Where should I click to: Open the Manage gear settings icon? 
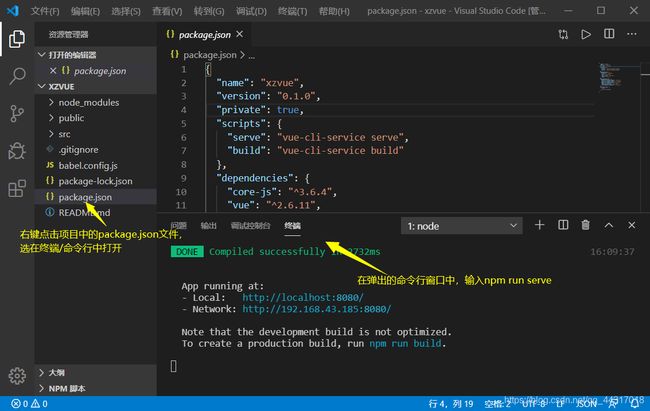(17, 376)
